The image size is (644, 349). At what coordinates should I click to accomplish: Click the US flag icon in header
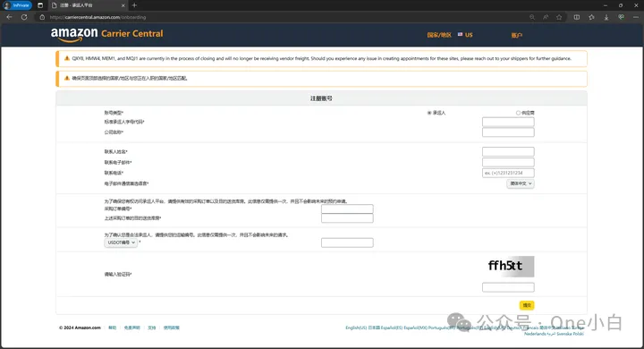click(460, 35)
